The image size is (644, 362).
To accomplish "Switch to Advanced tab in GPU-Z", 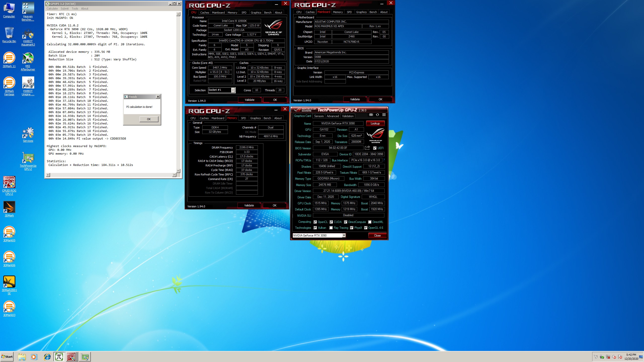I will [333, 116].
